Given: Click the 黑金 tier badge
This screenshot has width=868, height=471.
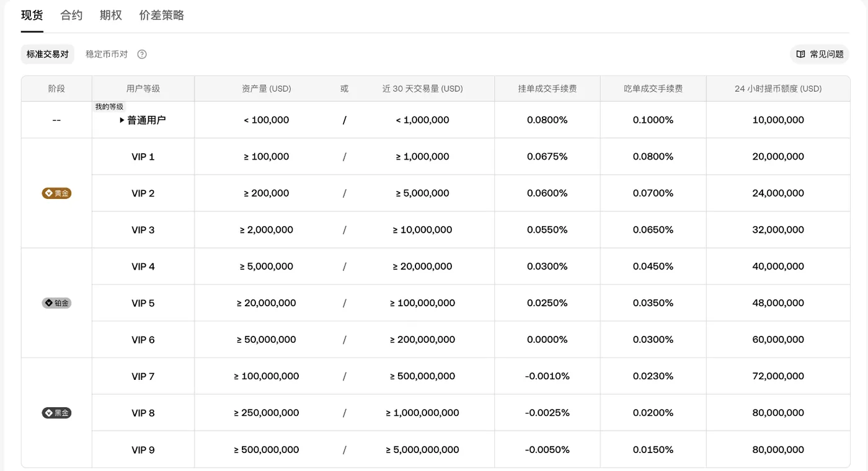Looking at the screenshot, I should [x=56, y=413].
